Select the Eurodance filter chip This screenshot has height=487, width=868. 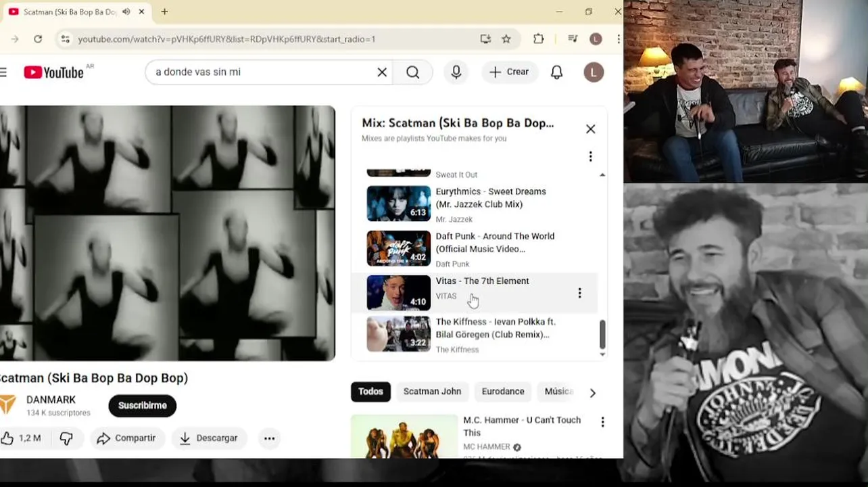(x=503, y=391)
